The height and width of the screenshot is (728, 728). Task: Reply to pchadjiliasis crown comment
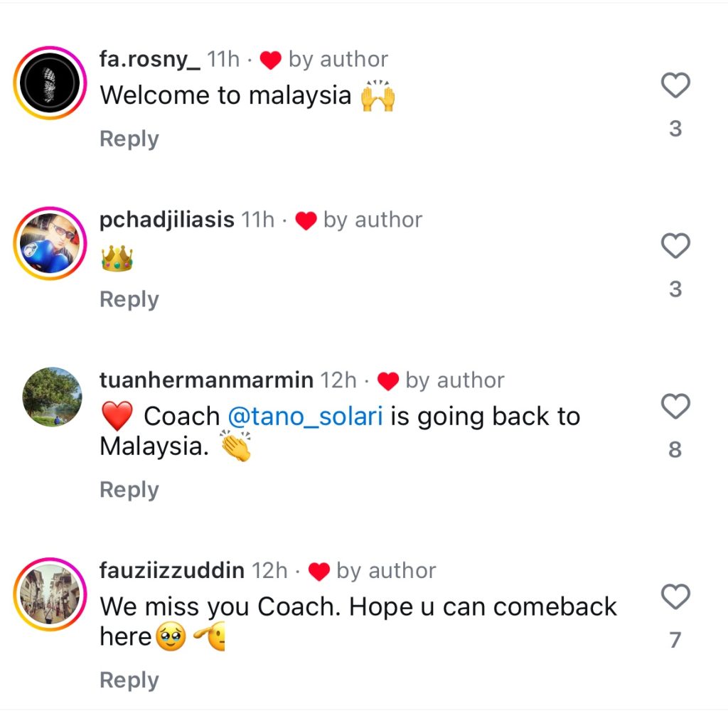[x=129, y=299]
